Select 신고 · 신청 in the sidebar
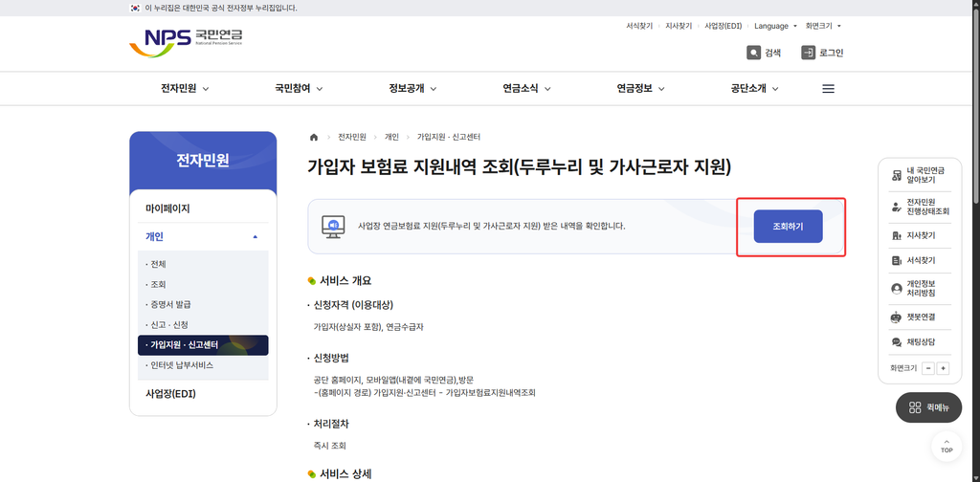Screen dimensions: 980x482 (x=167, y=324)
